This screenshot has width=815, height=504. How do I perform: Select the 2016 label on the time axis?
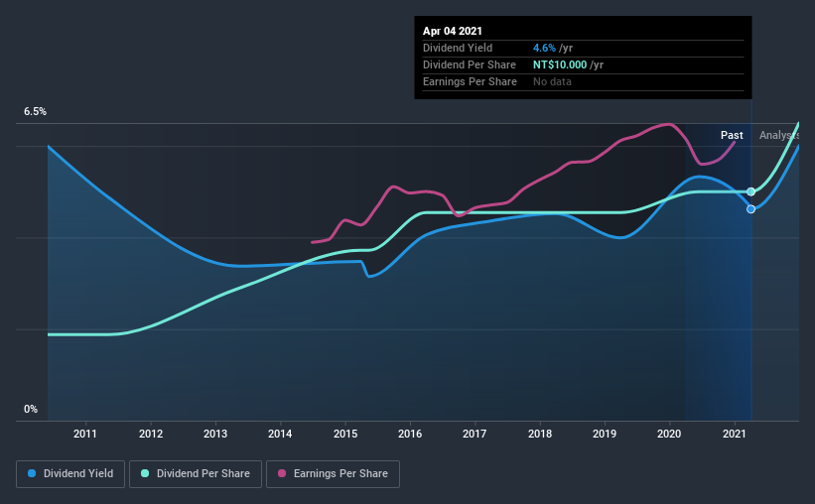coord(410,434)
